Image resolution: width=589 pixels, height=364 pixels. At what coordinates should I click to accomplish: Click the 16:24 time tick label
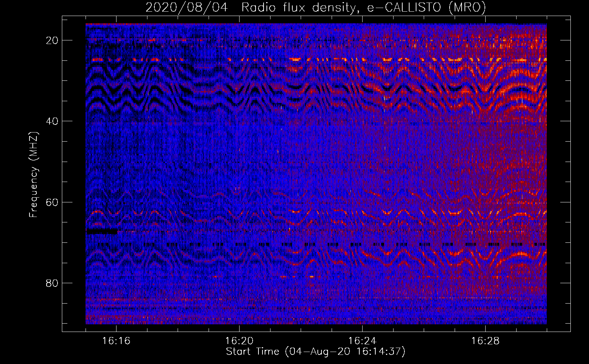point(363,341)
